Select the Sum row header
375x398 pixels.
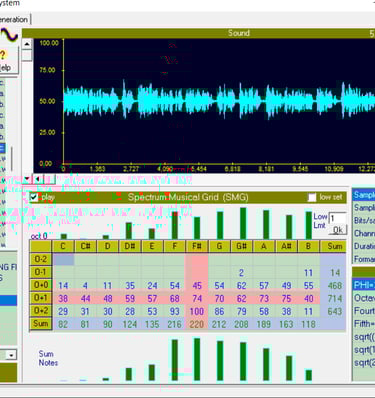[41, 324]
